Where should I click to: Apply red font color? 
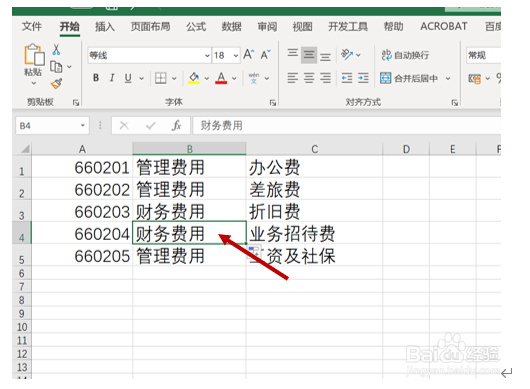click(221, 78)
